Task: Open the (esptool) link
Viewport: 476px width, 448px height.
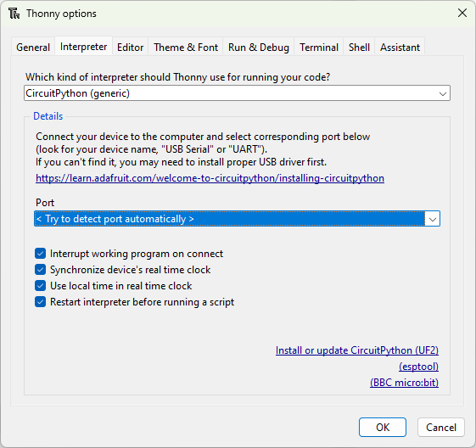Action: pos(418,367)
